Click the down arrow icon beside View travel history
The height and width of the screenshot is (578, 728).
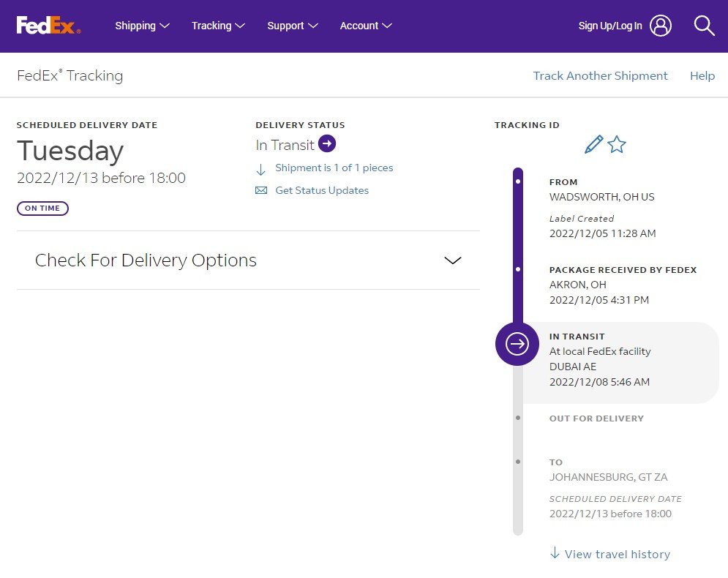(x=555, y=553)
